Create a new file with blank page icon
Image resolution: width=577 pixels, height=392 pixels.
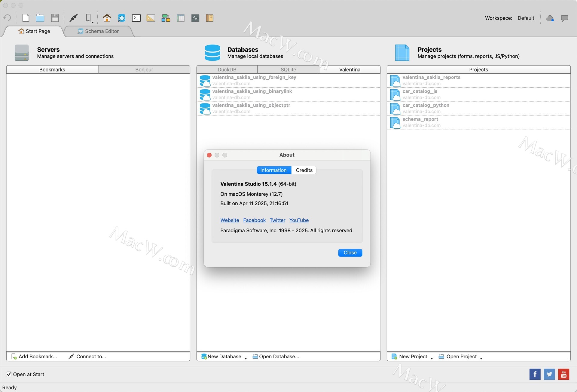point(26,18)
